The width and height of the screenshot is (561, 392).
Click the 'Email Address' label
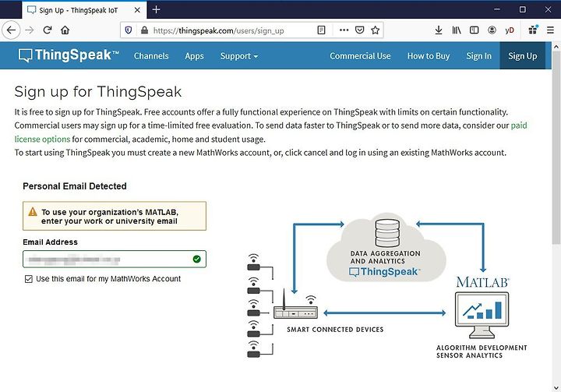point(50,242)
